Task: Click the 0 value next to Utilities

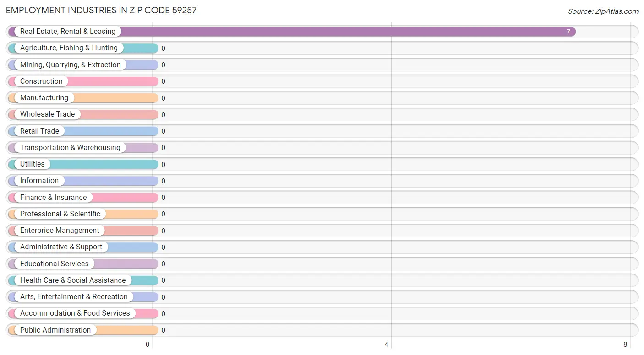Action: pyautogui.click(x=163, y=165)
